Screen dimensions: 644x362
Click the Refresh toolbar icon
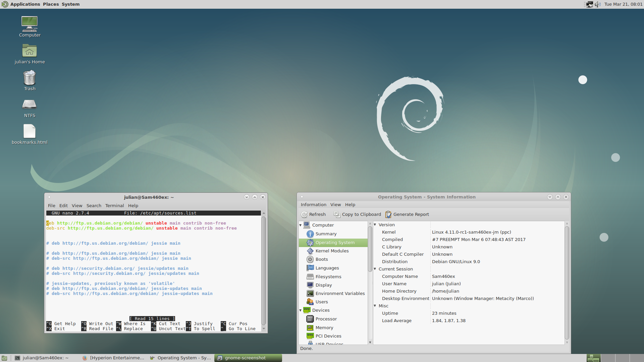pyautogui.click(x=304, y=215)
